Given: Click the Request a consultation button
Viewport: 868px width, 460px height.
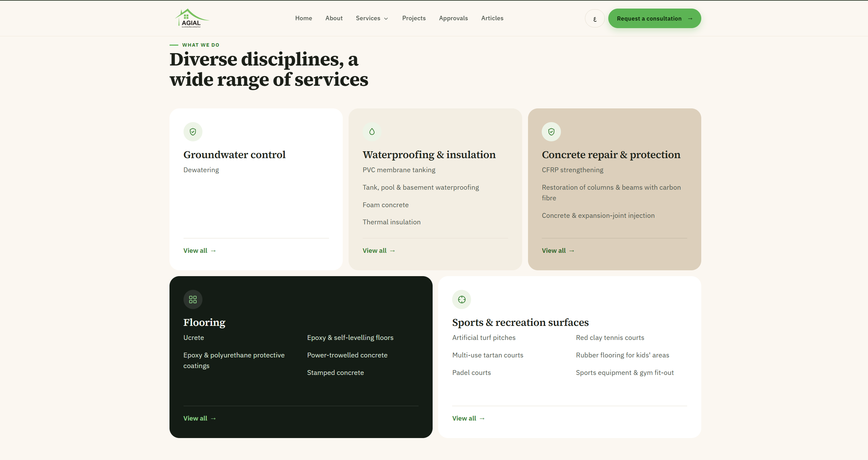Looking at the screenshot, I should tap(655, 19).
